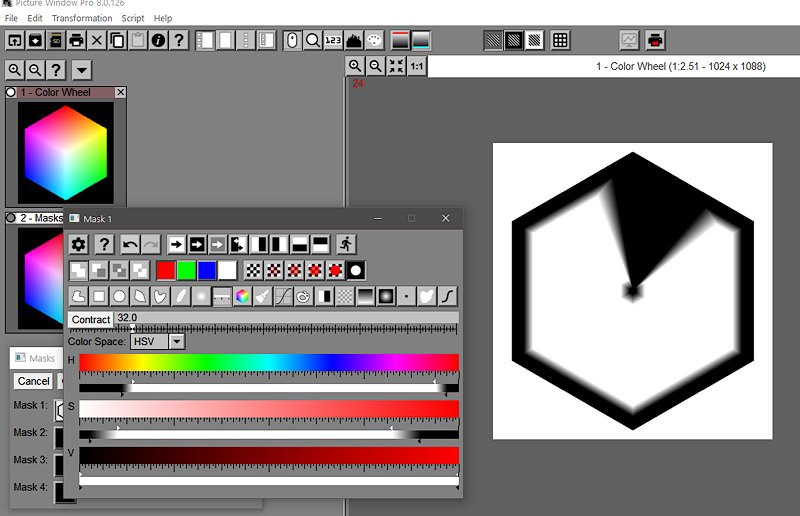This screenshot has width=800, height=516.
Task: Click the print icon in main toolbar
Action: coord(76,40)
